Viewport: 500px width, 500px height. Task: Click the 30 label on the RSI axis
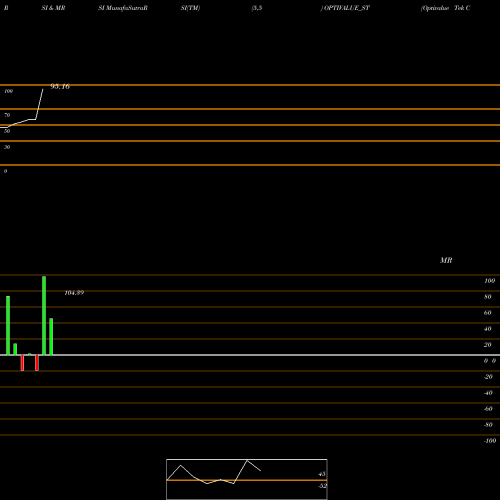coord(7,147)
